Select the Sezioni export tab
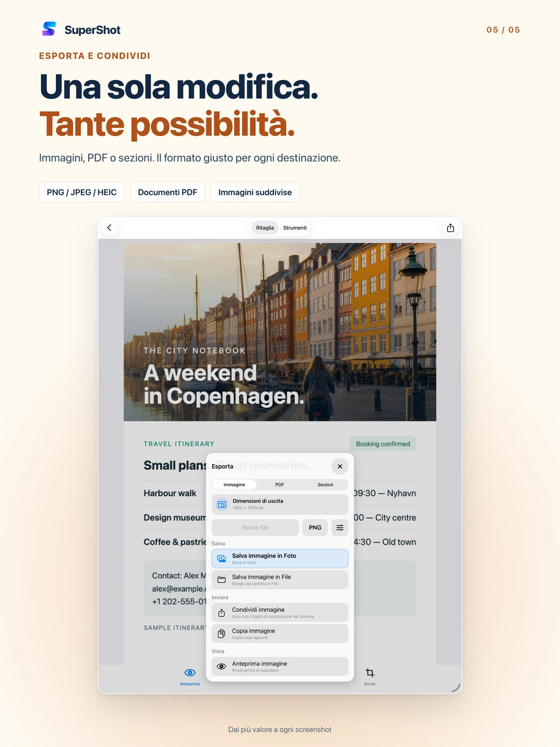Viewport: 560px width, 747px height. pyautogui.click(x=325, y=485)
